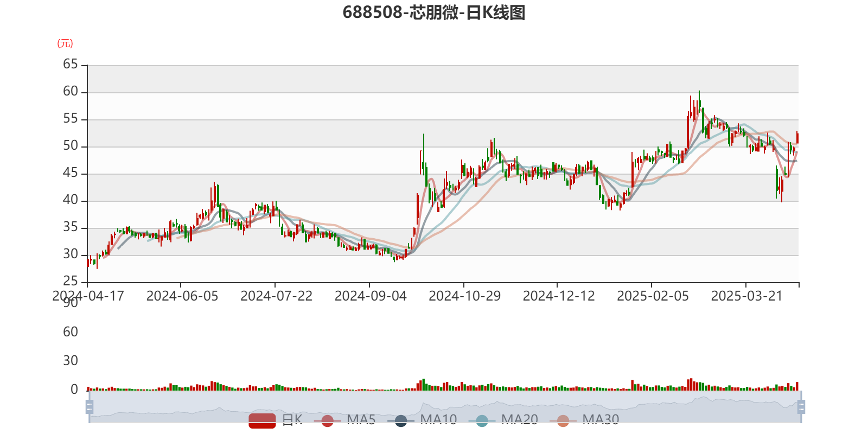Screen dimensions: 868x434
Task: Click the 40 price axis label
Action: point(71,200)
